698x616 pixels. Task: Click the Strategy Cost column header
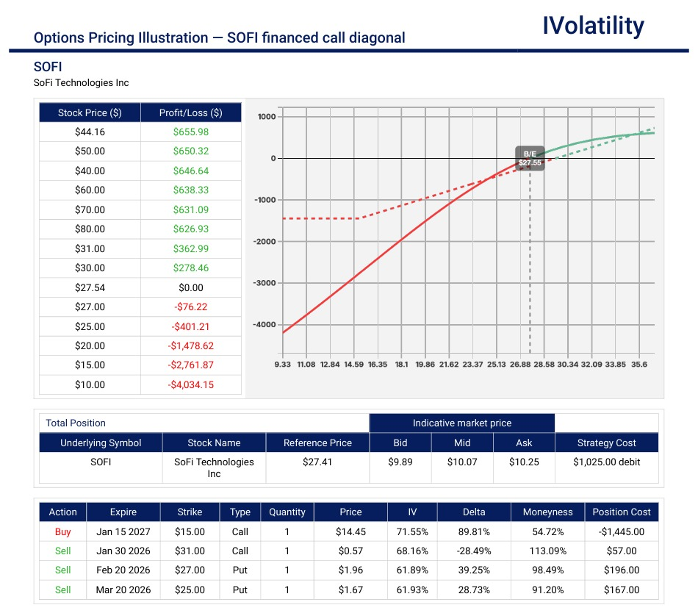(x=606, y=443)
